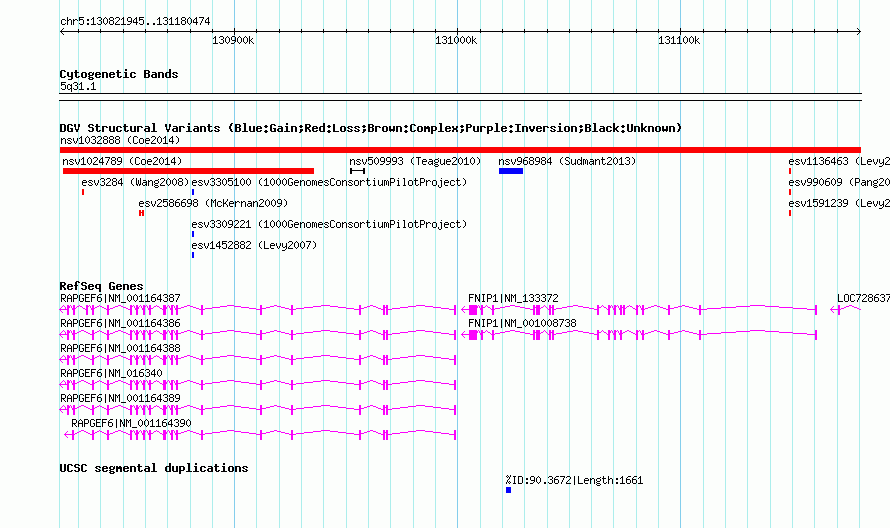Click the chr5:130821945..131180474 coordinates
This screenshot has height=528, width=890.
135,21
